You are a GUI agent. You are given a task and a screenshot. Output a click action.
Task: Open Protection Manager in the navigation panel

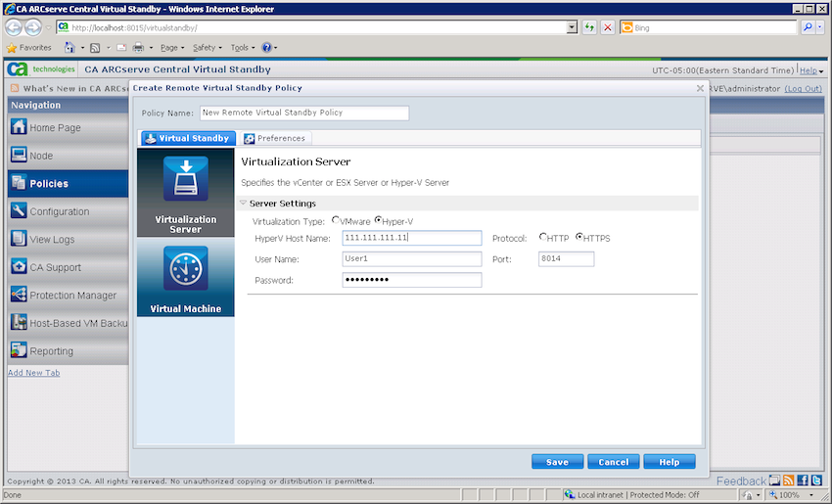click(x=68, y=295)
